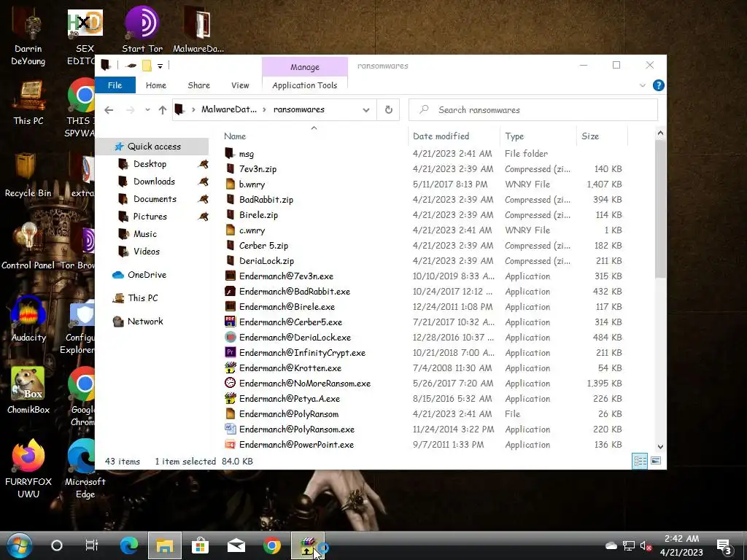Screen dimensions: 747x560
Task: Navigate back in File Explorer
Action: click(109, 110)
